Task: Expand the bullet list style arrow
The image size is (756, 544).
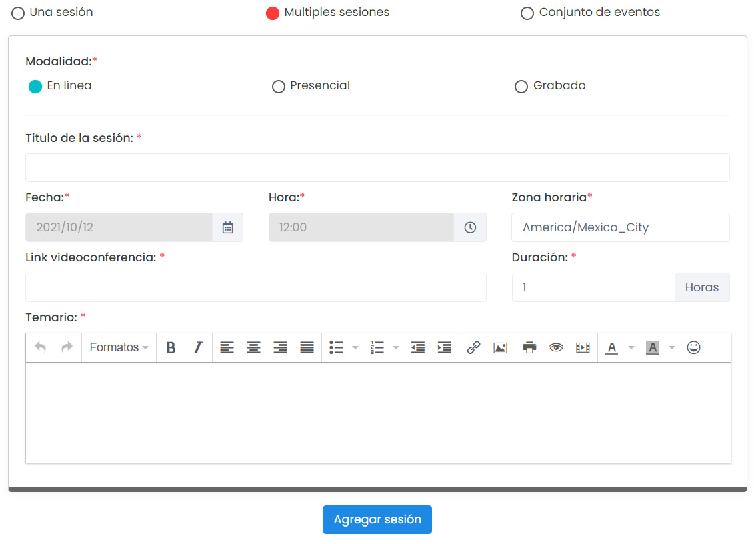Action: click(355, 347)
